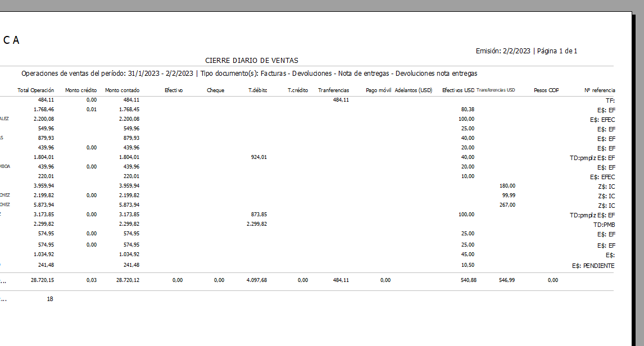Click the 'Operaciones de ventas del período' line
This screenshot has width=644, height=346.
coord(249,74)
